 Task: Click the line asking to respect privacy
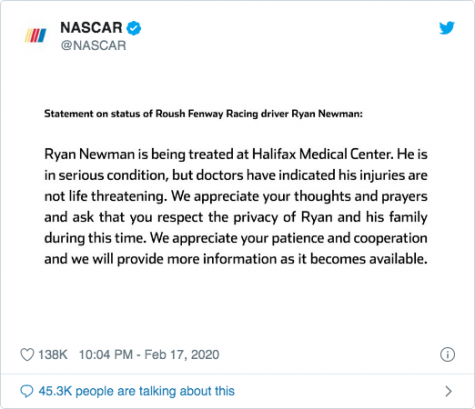[x=236, y=217]
